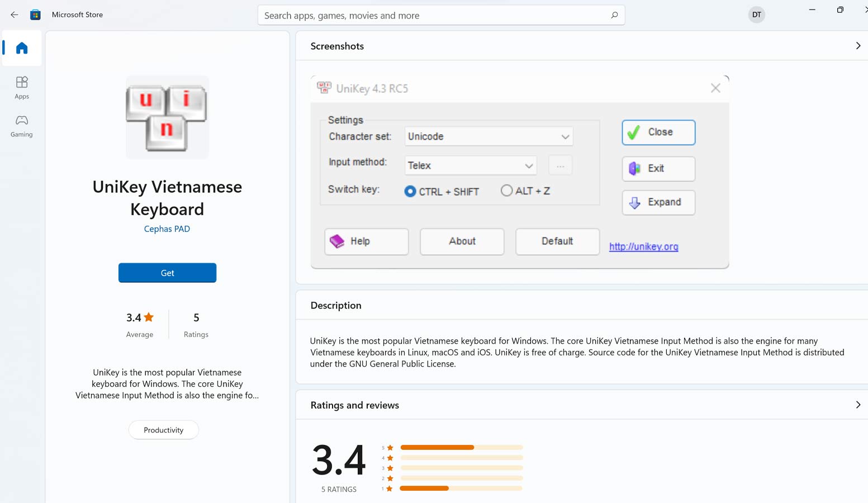Minimize the Microsoft Store window
Viewport: 868px width, 503px height.
tap(812, 10)
